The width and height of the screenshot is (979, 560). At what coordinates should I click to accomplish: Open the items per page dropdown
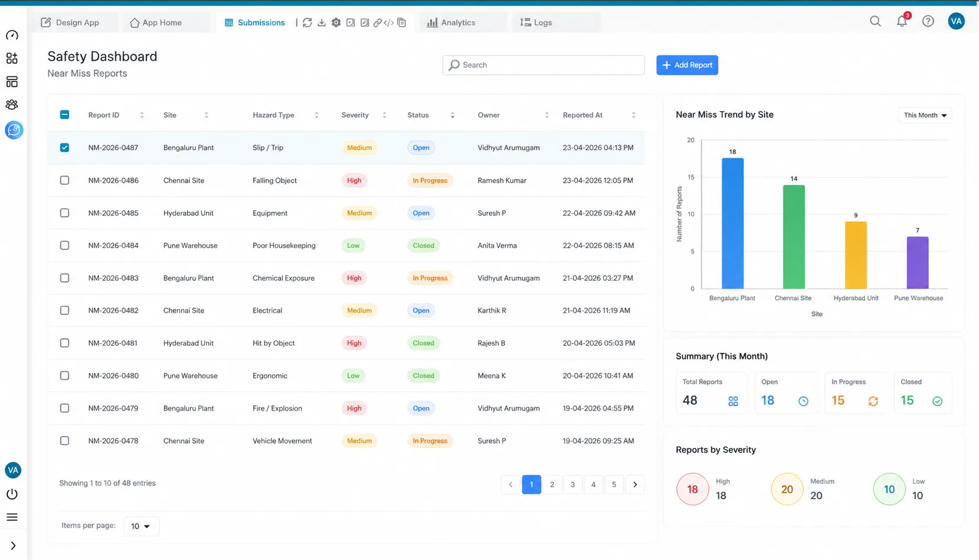click(x=141, y=526)
